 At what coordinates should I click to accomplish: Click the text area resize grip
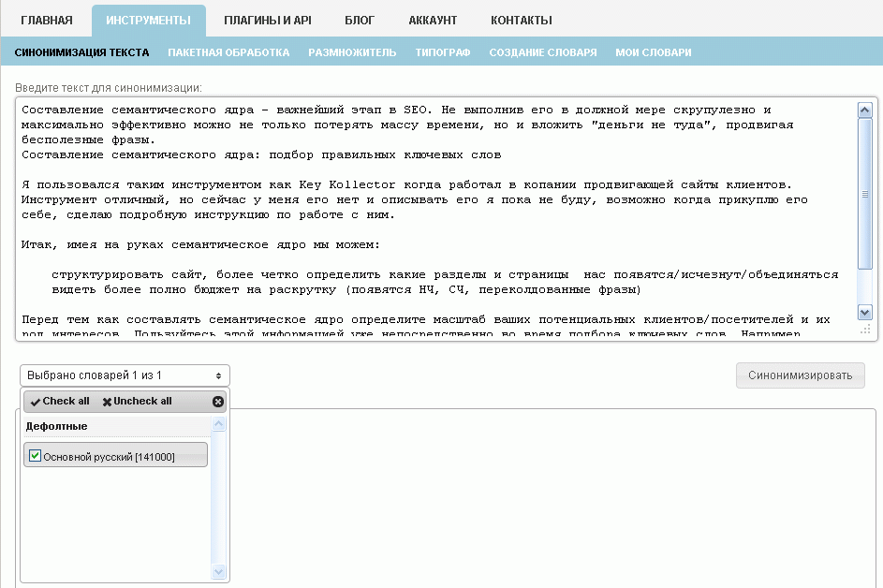click(865, 330)
